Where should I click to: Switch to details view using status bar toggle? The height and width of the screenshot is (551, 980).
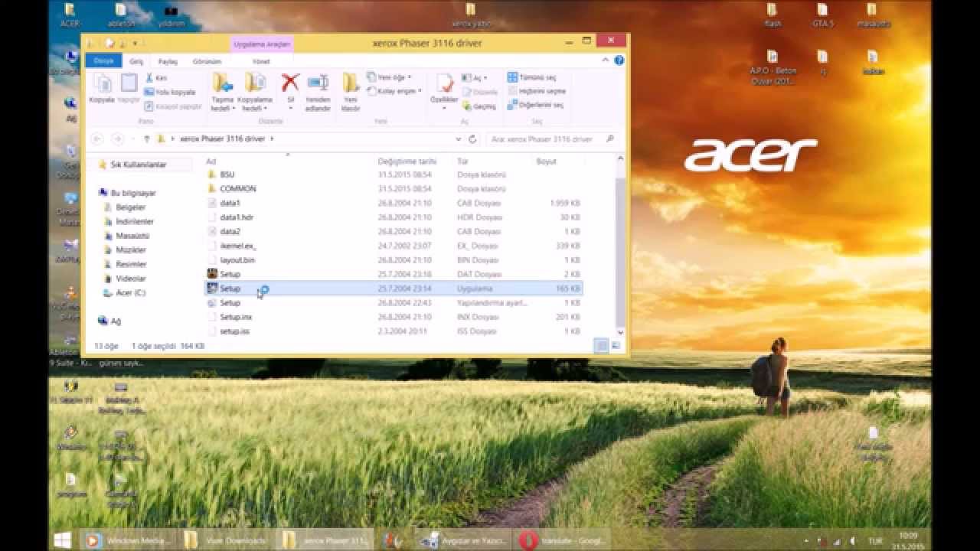602,346
